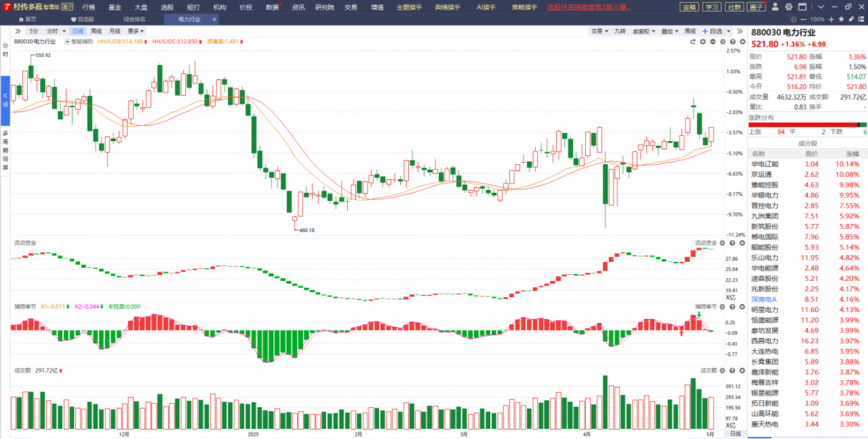868x439 pixels.
Task: Switch chart to 周线 period
Action: [x=96, y=31]
